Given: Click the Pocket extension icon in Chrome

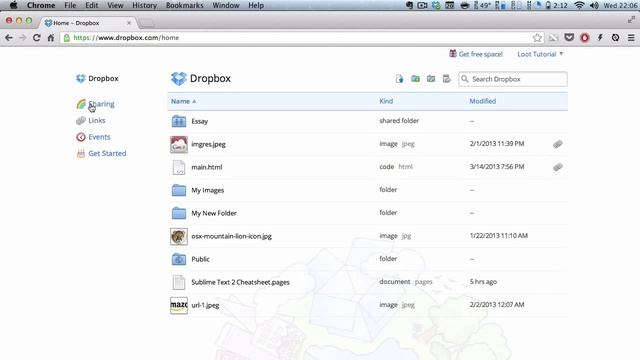Looking at the screenshot, I should pos(569,38).
